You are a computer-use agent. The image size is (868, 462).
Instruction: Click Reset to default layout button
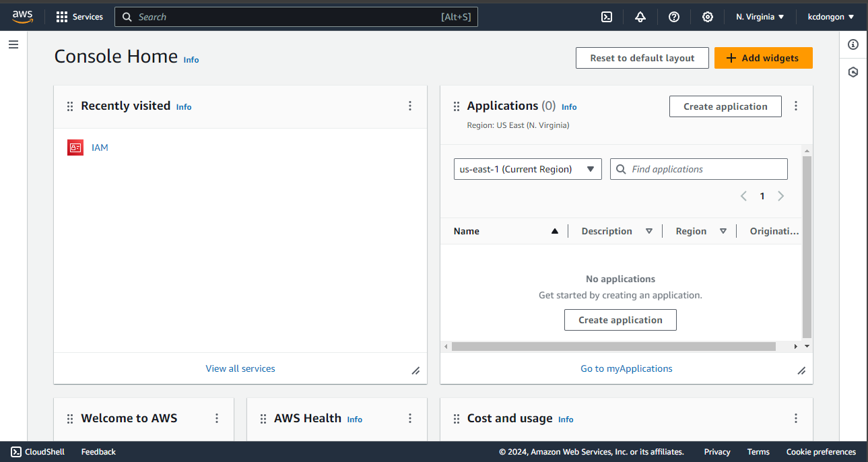pos(642,58)
